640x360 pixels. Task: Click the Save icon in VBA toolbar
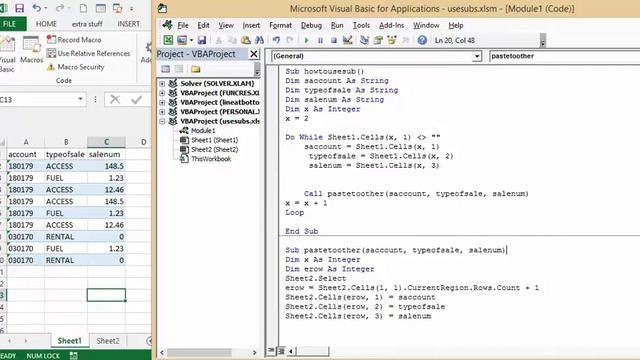[x=202, y=40]
